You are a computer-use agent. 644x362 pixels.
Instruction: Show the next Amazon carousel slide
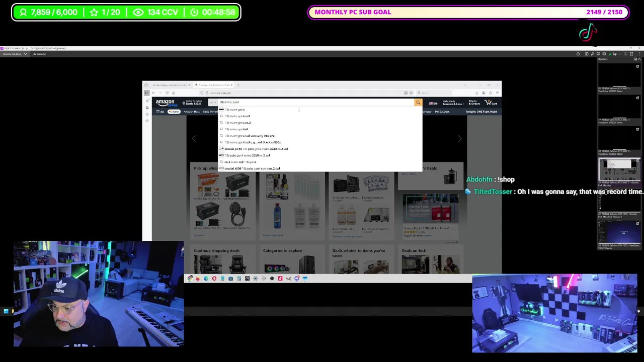pos(459,139)
